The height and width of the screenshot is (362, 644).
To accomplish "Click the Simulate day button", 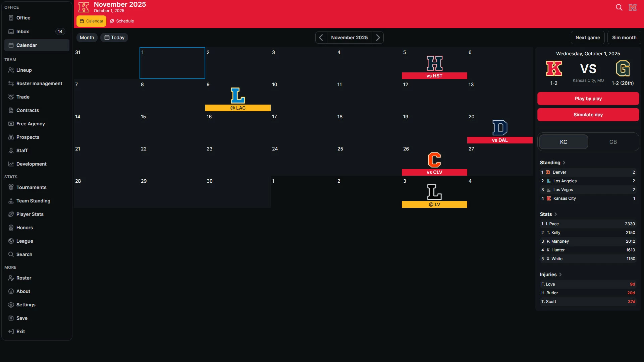I will [x=588, y=115].
